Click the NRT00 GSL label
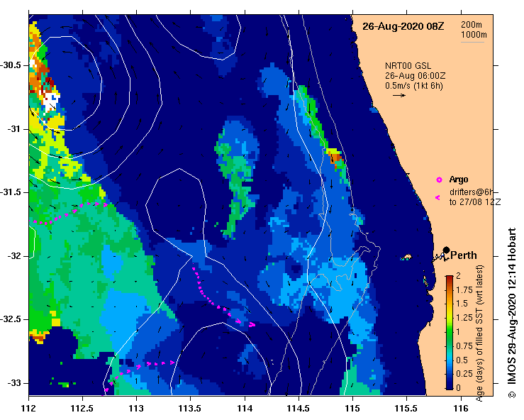524x420 pixels. click(x=408, y=66)
